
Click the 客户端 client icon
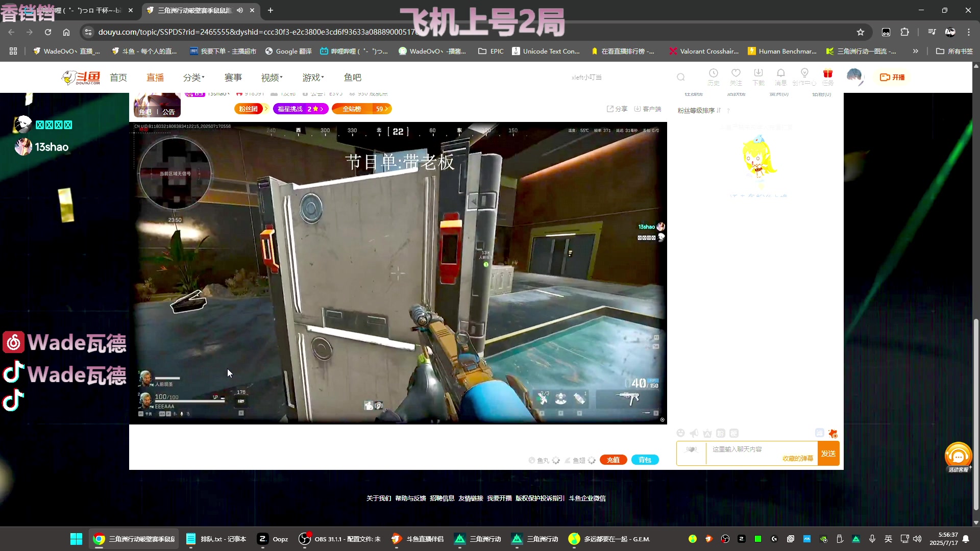(647, 109)
